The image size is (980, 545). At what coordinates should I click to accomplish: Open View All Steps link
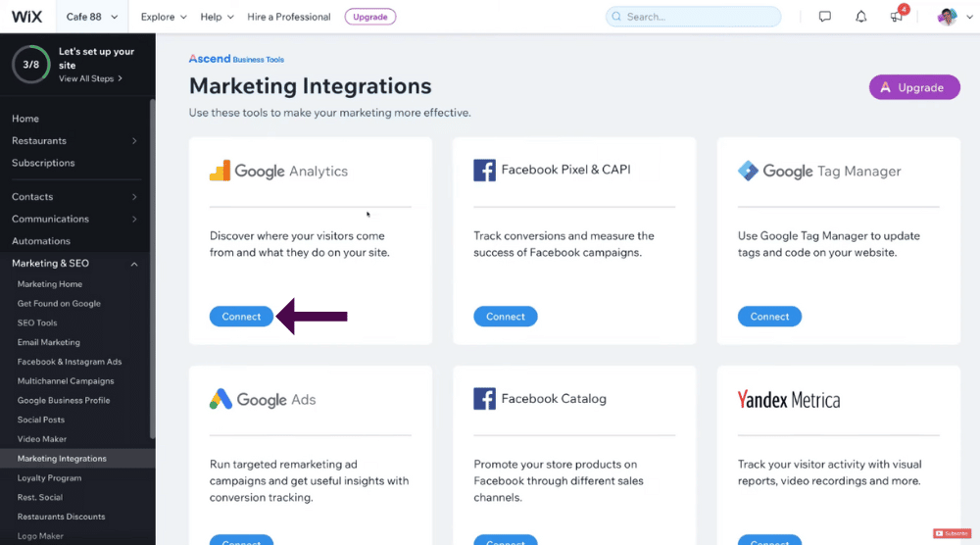(90, 78)
